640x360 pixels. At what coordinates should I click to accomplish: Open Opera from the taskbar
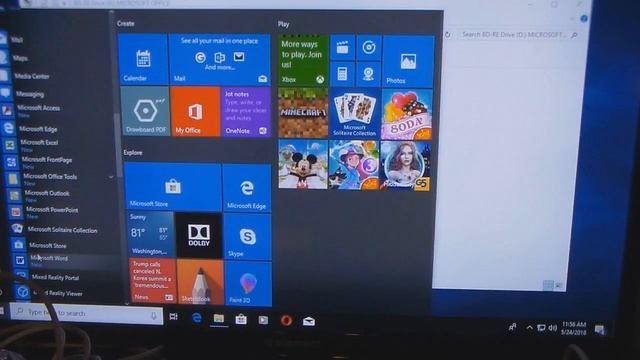click(x=286, y=320)
